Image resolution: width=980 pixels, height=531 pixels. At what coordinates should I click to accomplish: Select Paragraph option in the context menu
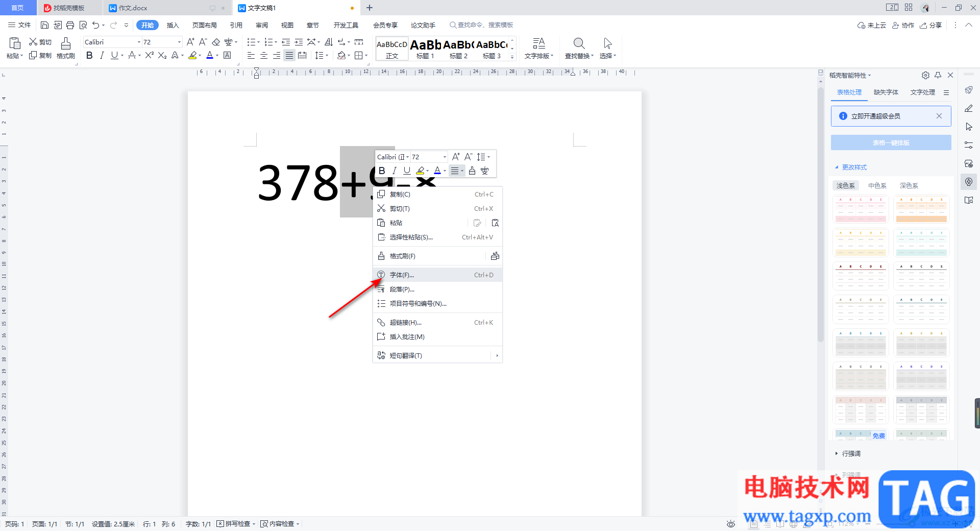click(x=438, y=289)
